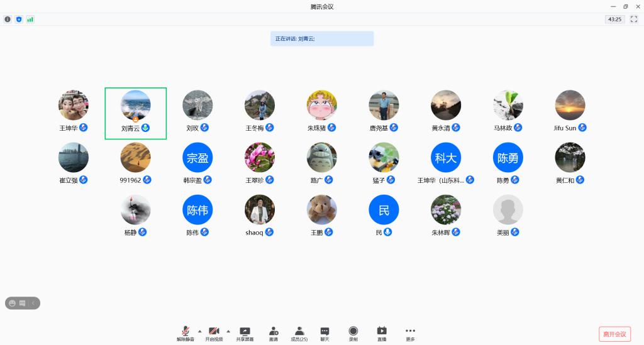Click the leave meeting (离开会议) button
Image resolution: width=644 pixels, height=345 pixels.
(x=614, y=334)
